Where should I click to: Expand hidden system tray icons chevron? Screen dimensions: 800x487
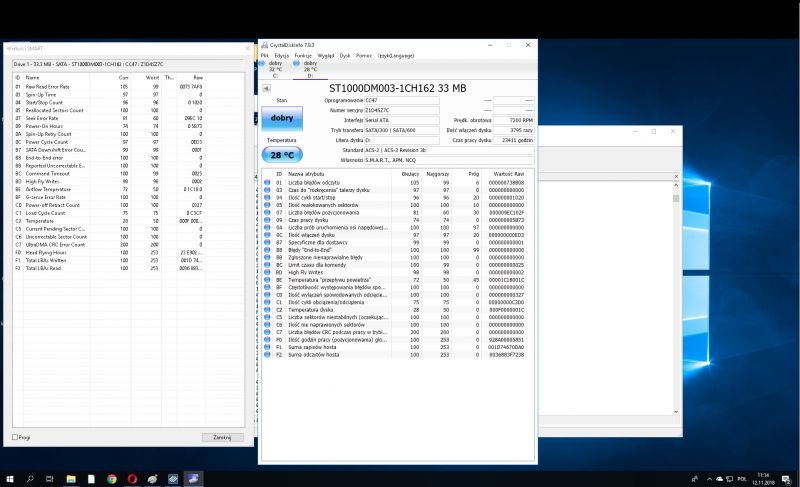709,479
